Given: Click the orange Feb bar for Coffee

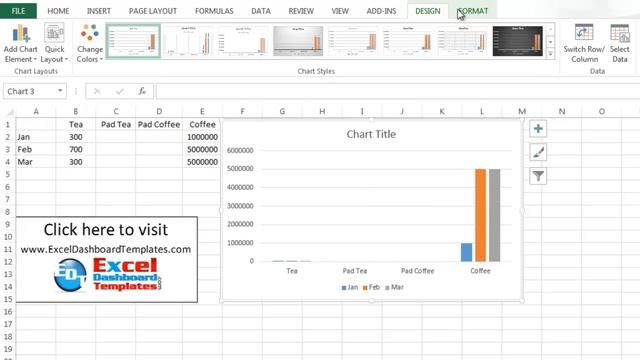Looking at the screenshot, I should [480, 215].
